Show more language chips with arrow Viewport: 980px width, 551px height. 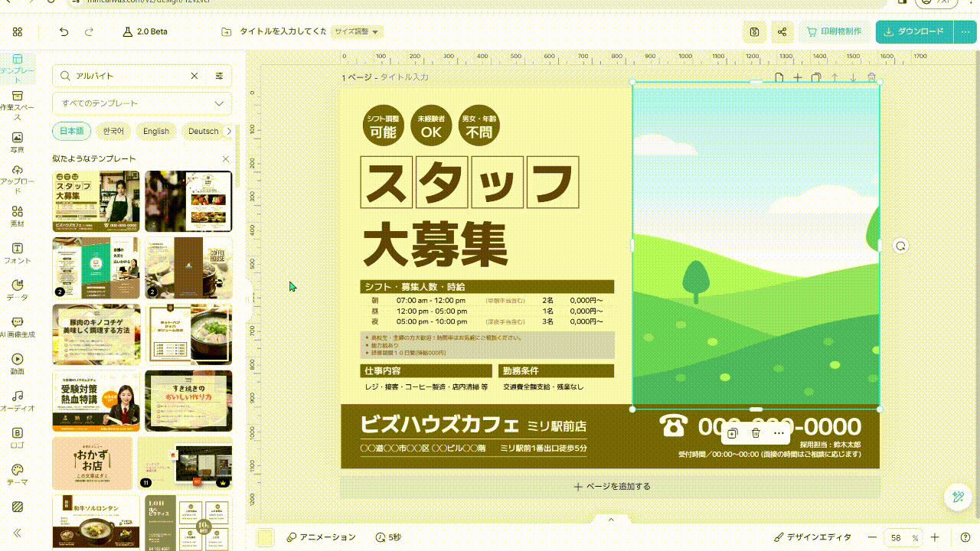click(228, 131)
